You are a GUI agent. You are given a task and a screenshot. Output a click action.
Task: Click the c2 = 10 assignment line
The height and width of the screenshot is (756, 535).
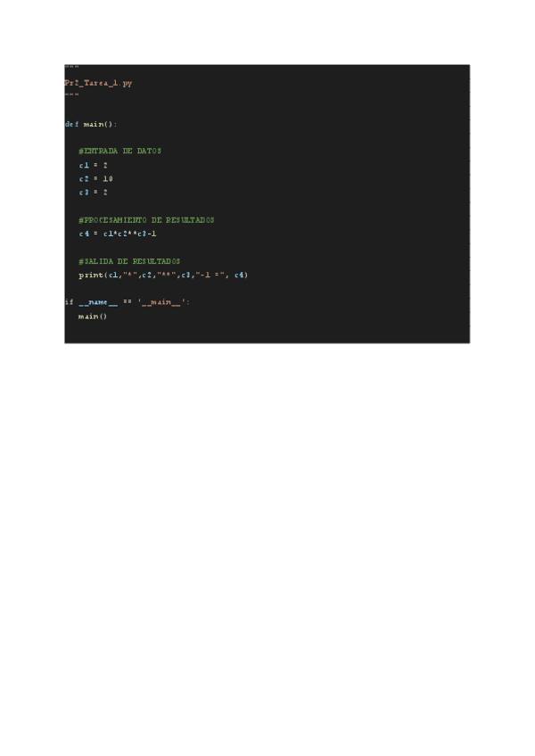(x=95, y=178)
